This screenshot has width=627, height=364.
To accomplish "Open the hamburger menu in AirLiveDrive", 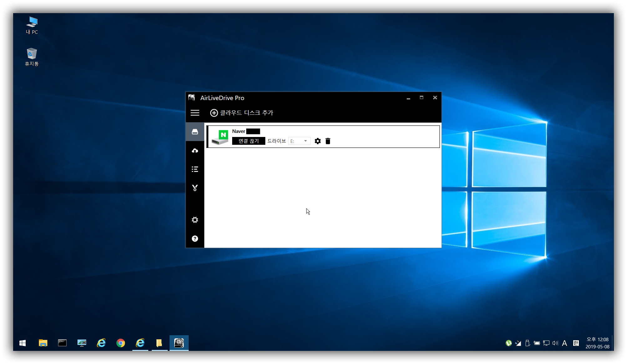I will (195, 113).
